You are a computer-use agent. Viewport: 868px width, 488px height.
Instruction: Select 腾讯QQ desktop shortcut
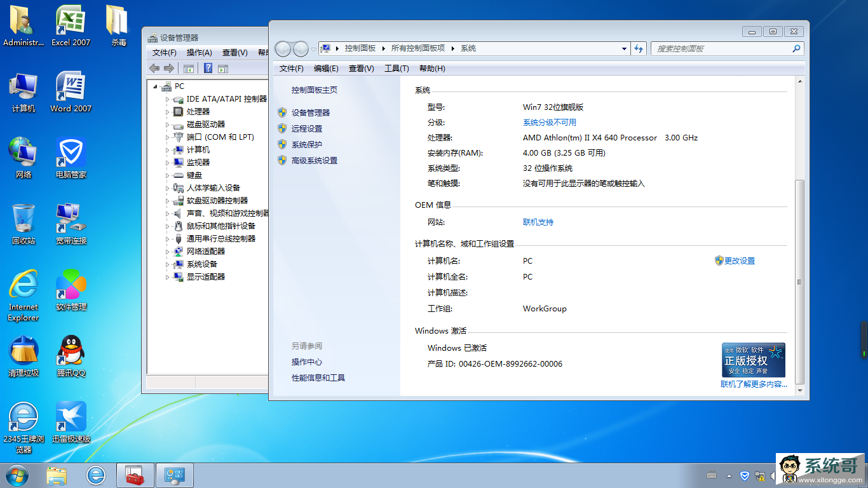click(x=71, y=356)
